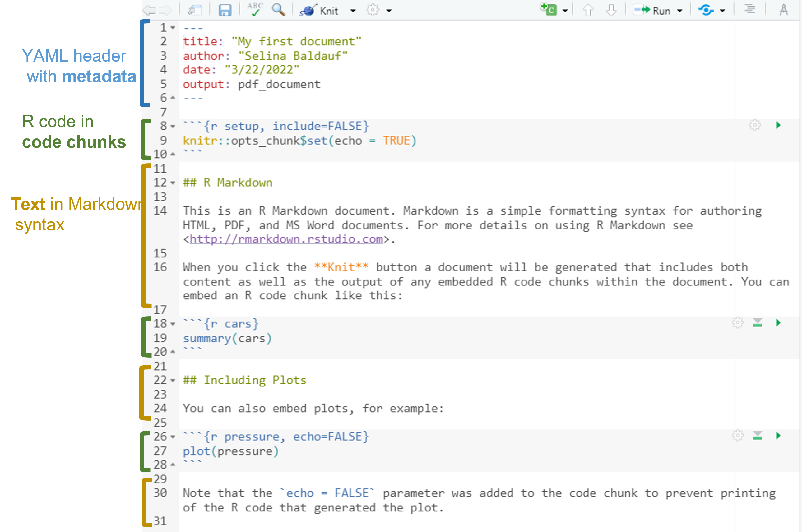Viewport: 802px width, 532px height.
Task: Open the Knit options dropdown arrow
Action: tap(353, 11)
